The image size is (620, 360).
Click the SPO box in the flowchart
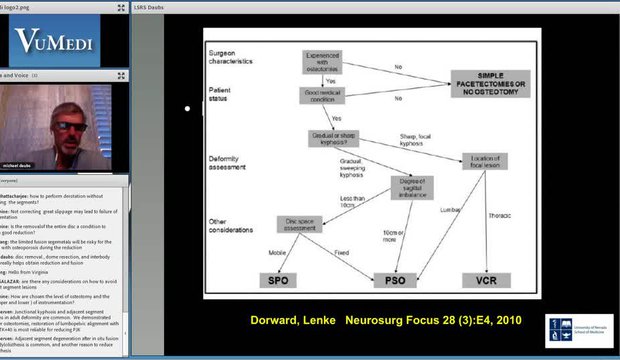tap(278, 280)
